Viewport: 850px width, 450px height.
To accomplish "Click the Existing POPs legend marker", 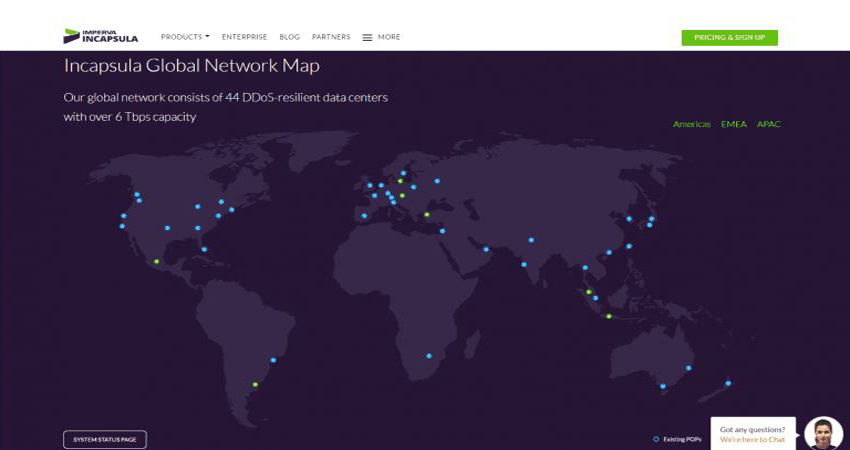I will [656, 439].
